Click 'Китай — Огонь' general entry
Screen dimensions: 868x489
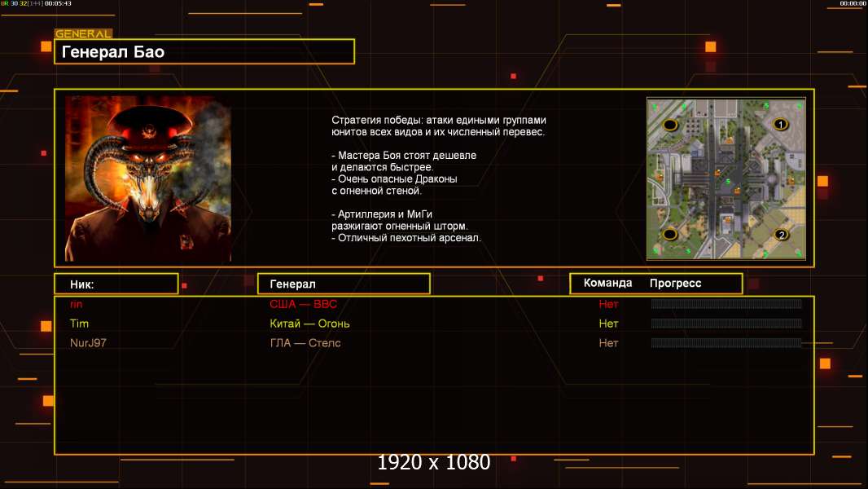[x=309, y=324]
